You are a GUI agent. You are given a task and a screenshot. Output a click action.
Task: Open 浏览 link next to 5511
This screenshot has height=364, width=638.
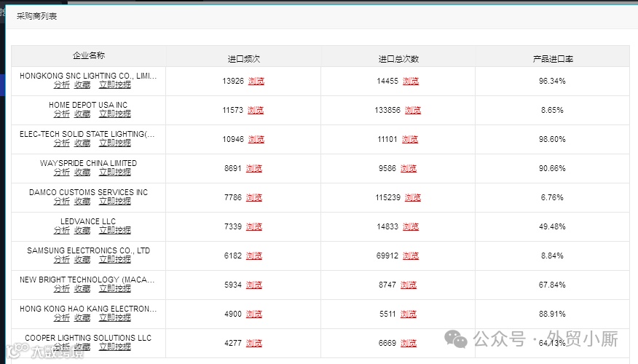coord(409,314)
